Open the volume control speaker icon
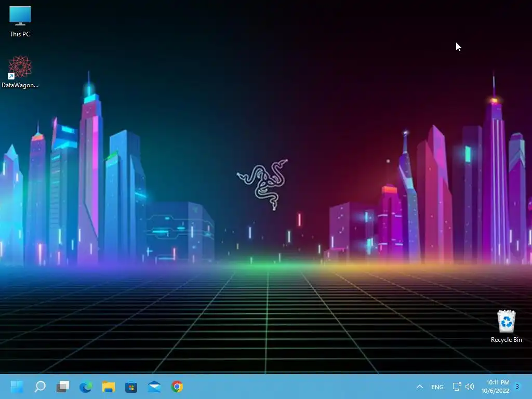532x399 pixels. click(x=470, y=387)
